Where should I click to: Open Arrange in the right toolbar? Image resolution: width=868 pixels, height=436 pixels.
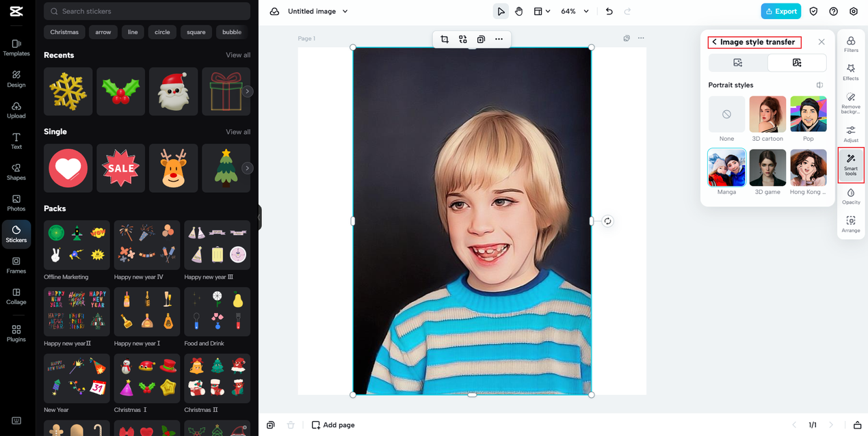(x=851, y=224)
